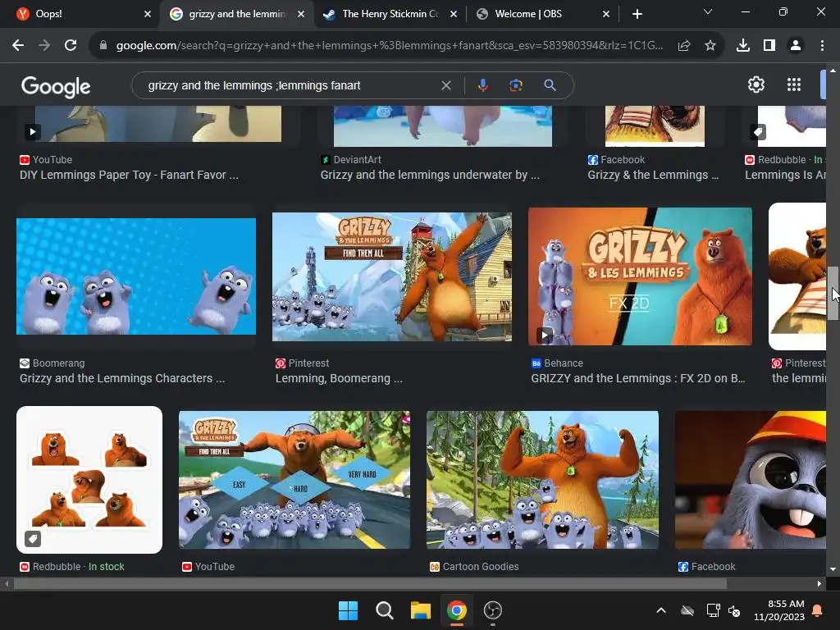
Task: Open a new browser tab
Action: [637, 14]
